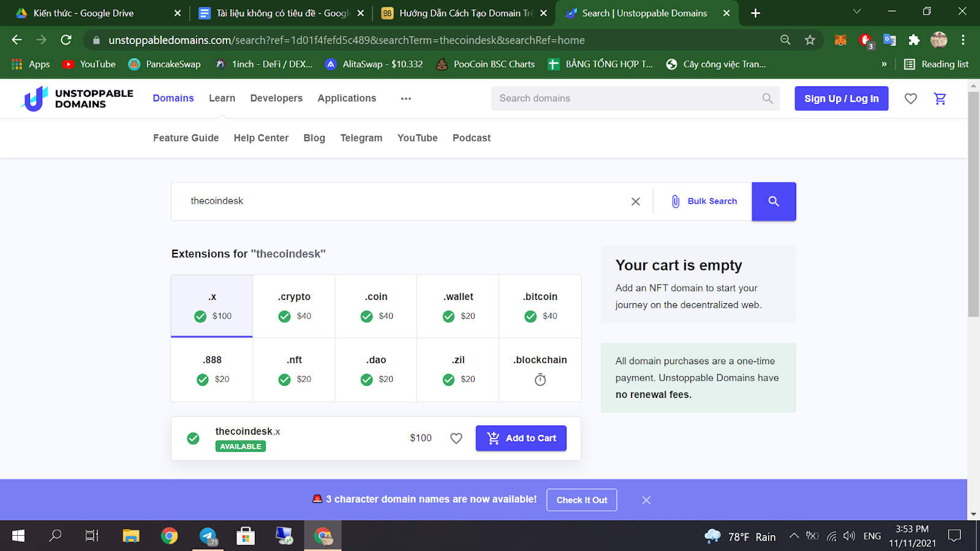This screenshot has height=551, width=980.
Task: Click the Unstoppable Domains logo
Action: [x=77, y=99]
